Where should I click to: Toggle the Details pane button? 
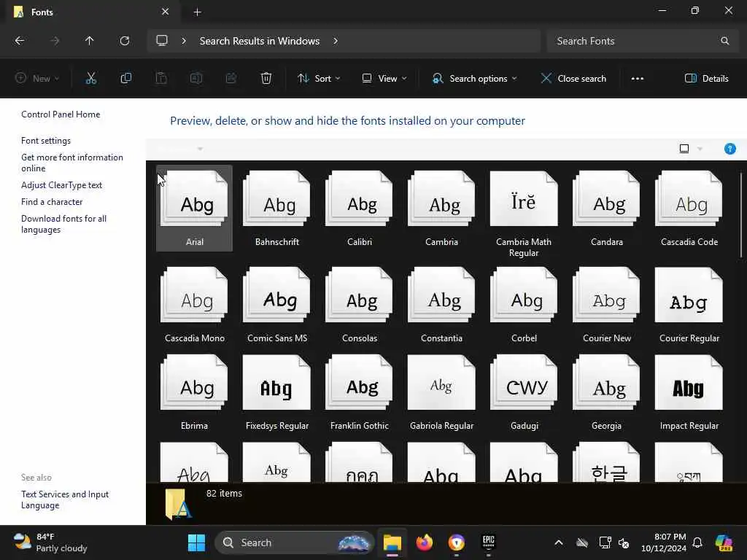(x=706, y=79)
